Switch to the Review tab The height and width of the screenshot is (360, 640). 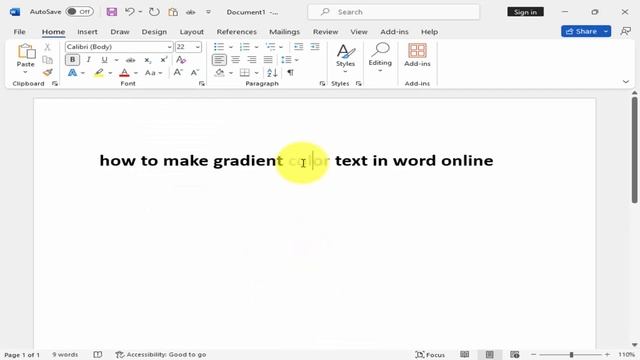click(x=325, y=31)
